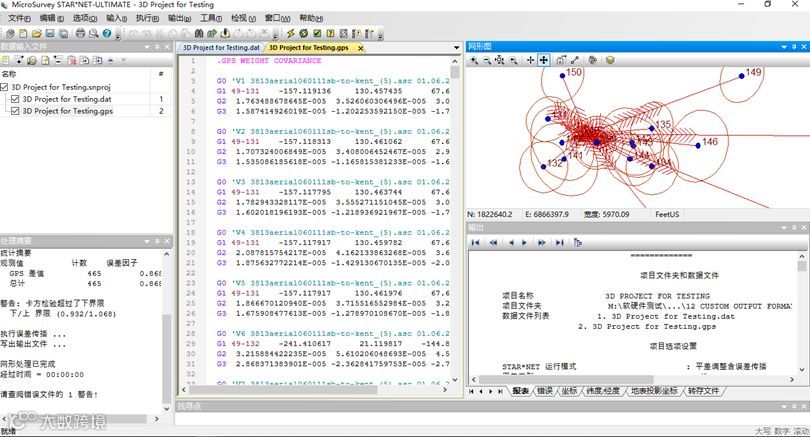This screenshot has height=437, width=810.
Task: Open dropdown arrow of data input files panel header
Action: coord(148,46)
